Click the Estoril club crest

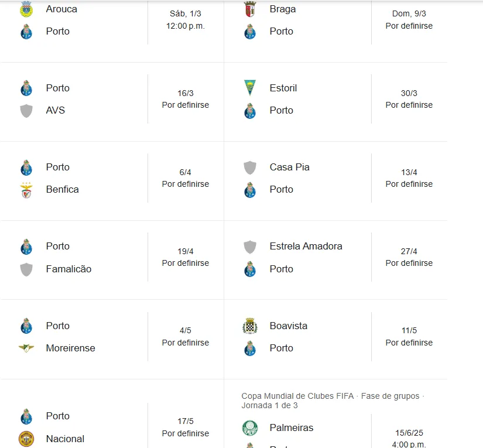249,88
